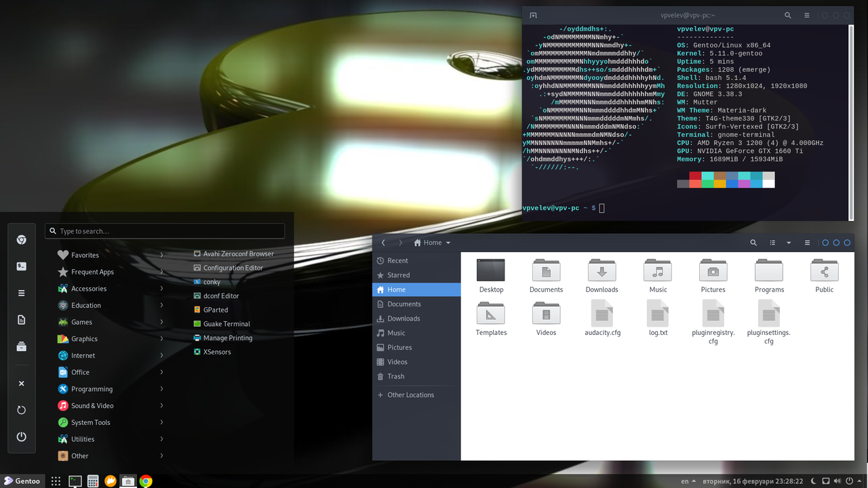Click the X logout icon in menu sidebar
The image size is (868, 488).
[x=21, y=383]
